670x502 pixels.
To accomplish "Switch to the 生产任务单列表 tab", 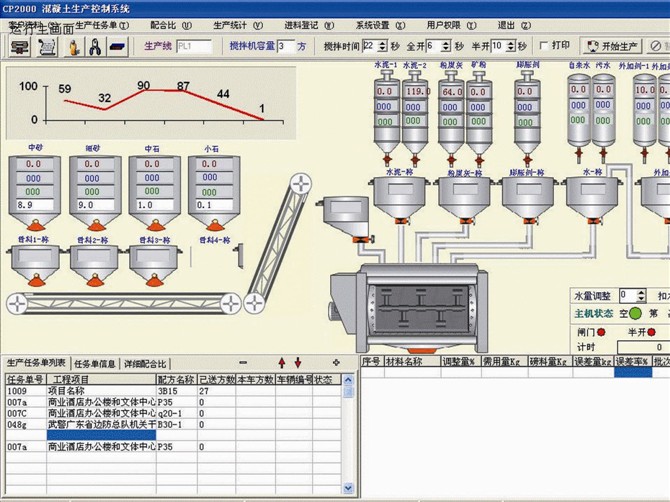I will click(36, 363).
